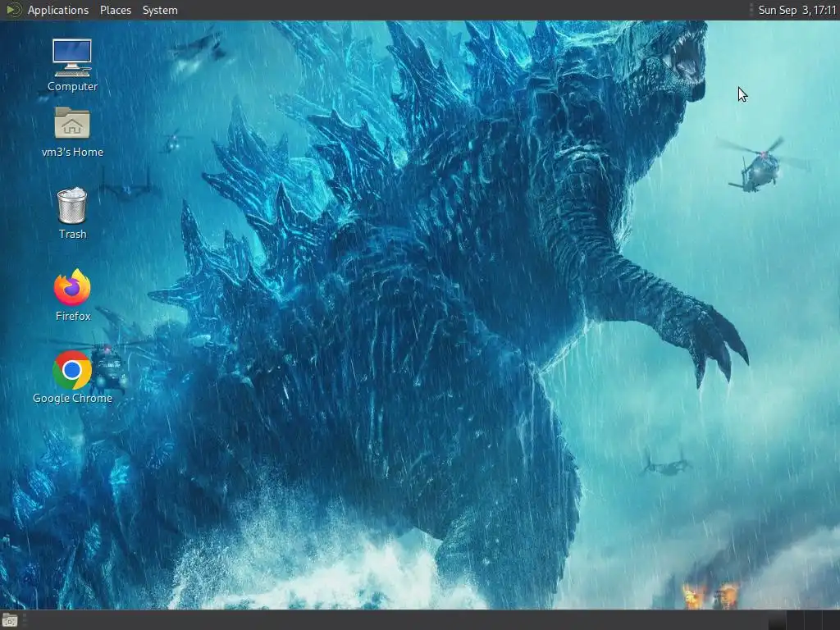Switch to the last workspace in switcher

click(x=830, y=620)
